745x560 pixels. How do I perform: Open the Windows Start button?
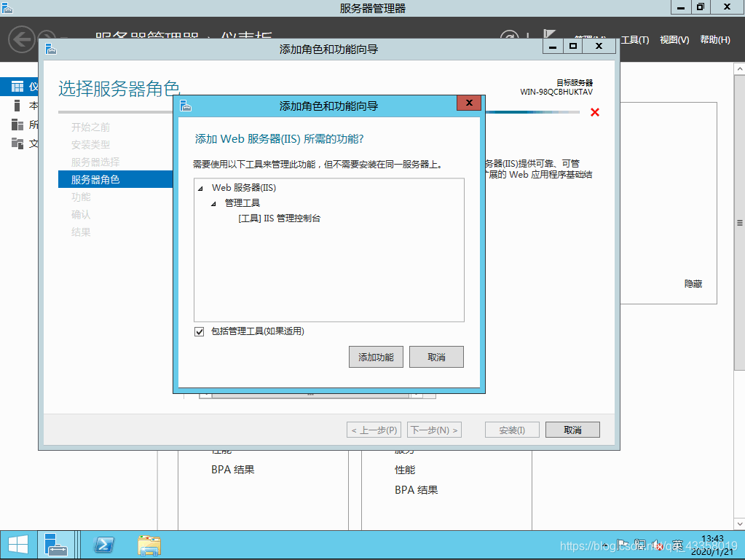18,545
